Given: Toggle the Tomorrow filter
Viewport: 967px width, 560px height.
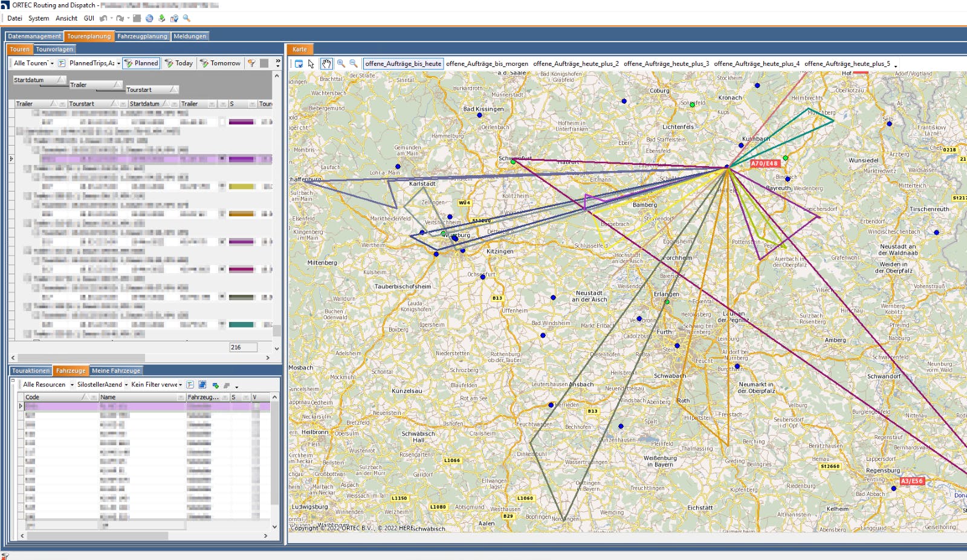Looking at the screenshot, I should tap(220, 63).
